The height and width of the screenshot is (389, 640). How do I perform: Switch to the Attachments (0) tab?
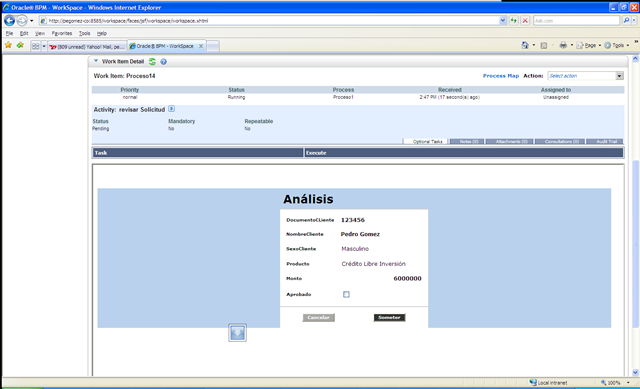(x=510, y=142)
